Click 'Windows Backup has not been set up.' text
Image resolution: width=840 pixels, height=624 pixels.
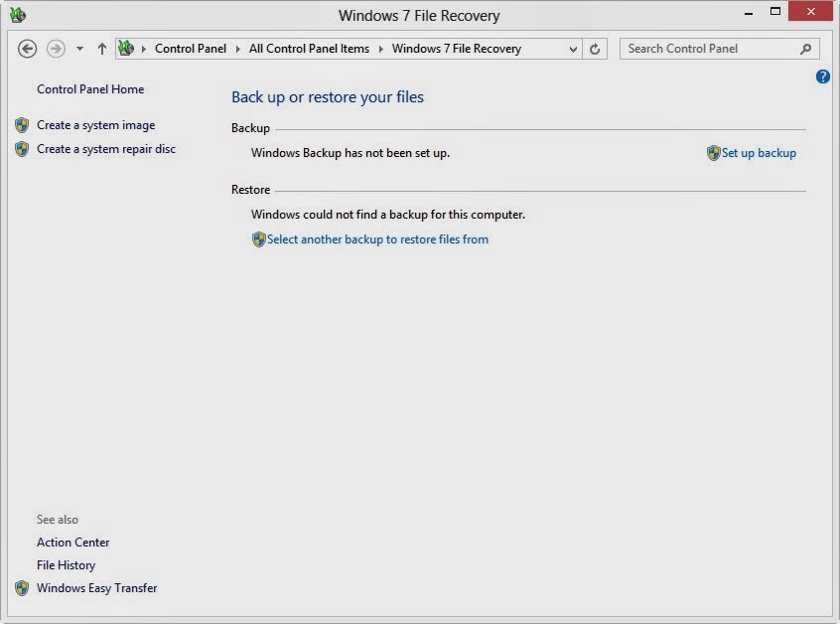350,153
